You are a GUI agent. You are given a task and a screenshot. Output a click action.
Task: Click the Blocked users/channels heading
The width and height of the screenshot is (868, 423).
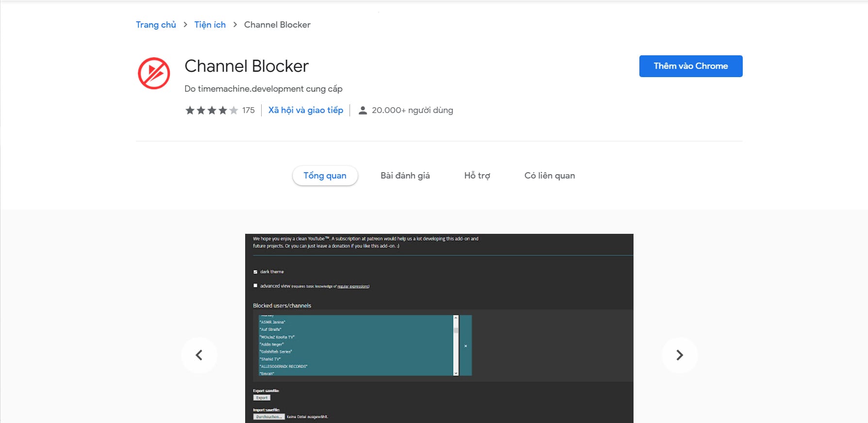(282, 306)
